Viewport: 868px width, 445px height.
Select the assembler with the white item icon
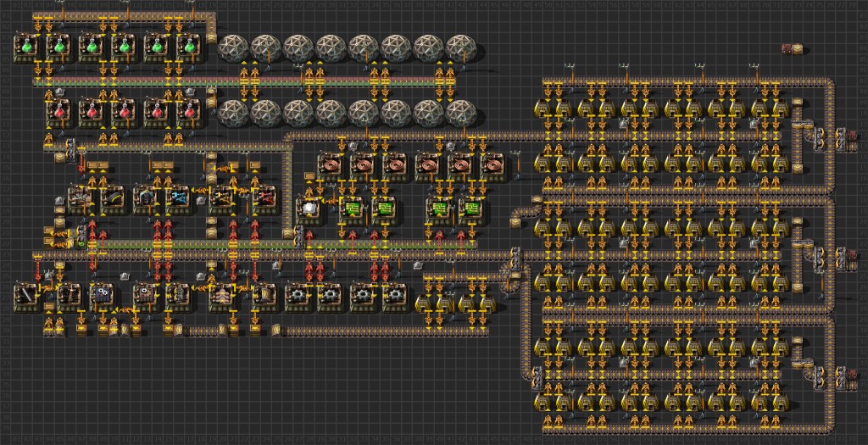click(x=309, y=210)
